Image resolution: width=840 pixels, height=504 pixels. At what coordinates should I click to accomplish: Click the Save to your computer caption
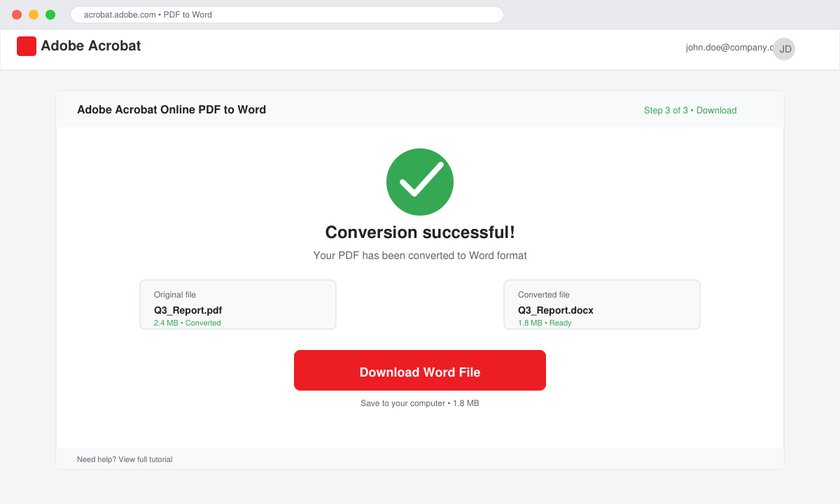(420, 403)
